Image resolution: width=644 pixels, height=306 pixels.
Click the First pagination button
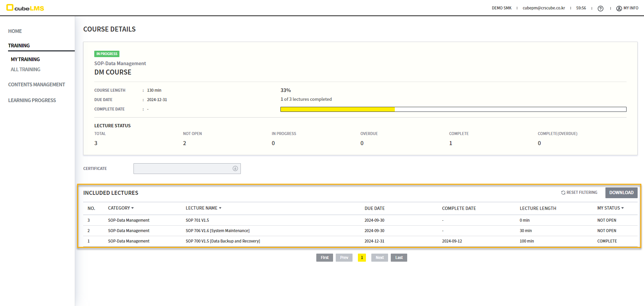(324, 258)
